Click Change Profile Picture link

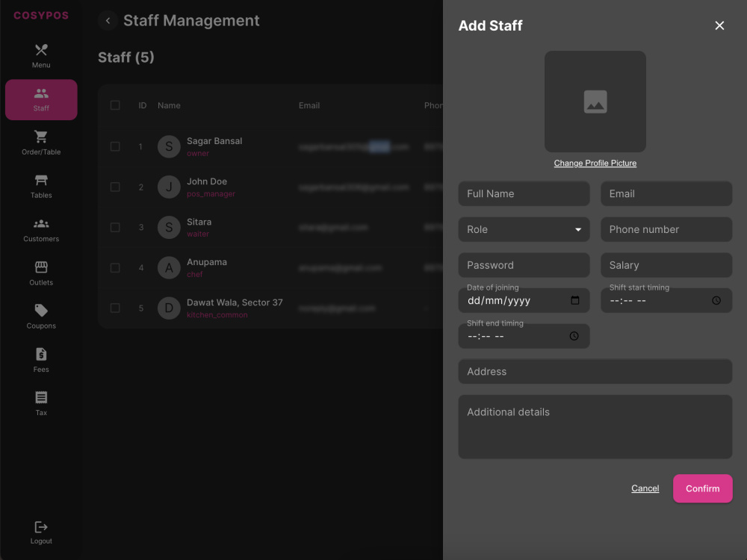click(x=595, y=164)
